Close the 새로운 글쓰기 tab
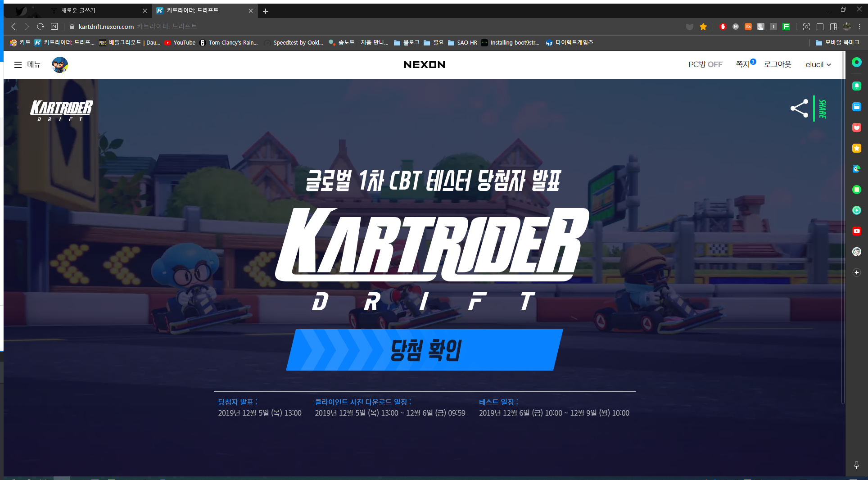Screen dimensions: 868x480 (x=145, y=11)
